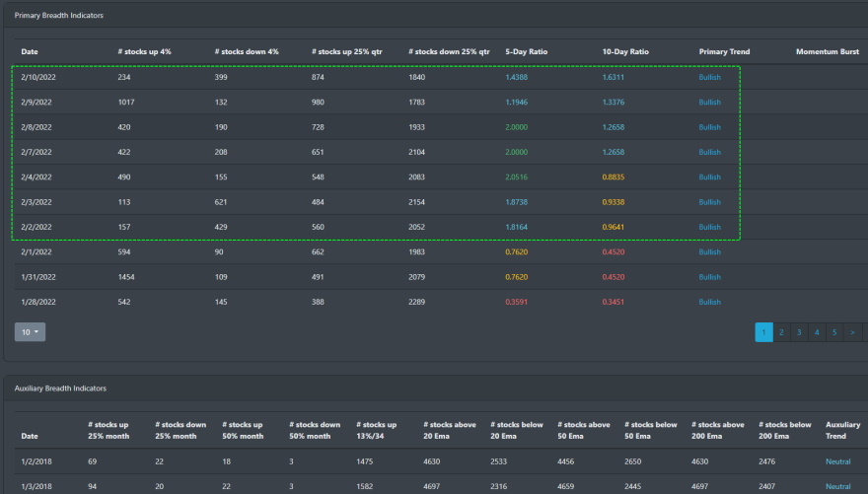This screenshot has height=494, width=868.
Task: Click the value 621 stocks down 4%
Action: tap(221, 202)
